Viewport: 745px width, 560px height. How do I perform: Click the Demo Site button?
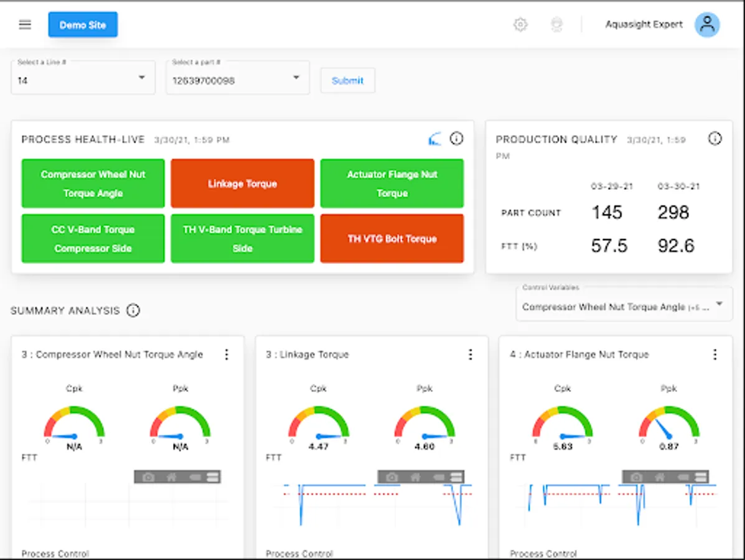83,25
